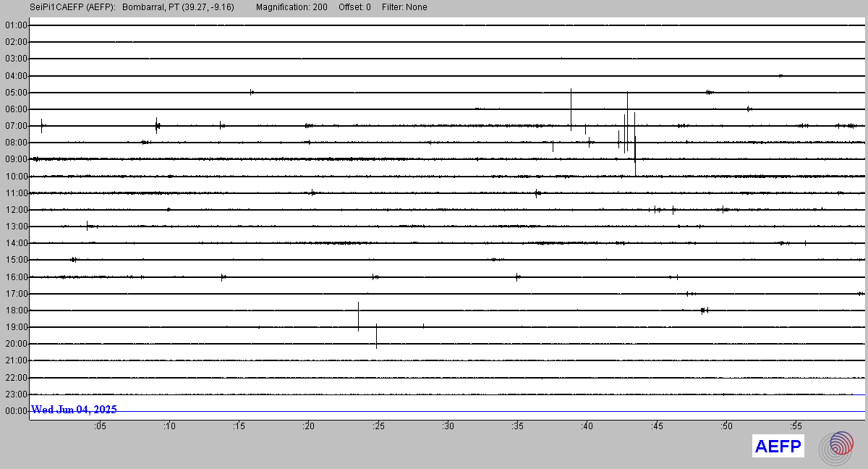Click the 19:00 hour label

16,327
